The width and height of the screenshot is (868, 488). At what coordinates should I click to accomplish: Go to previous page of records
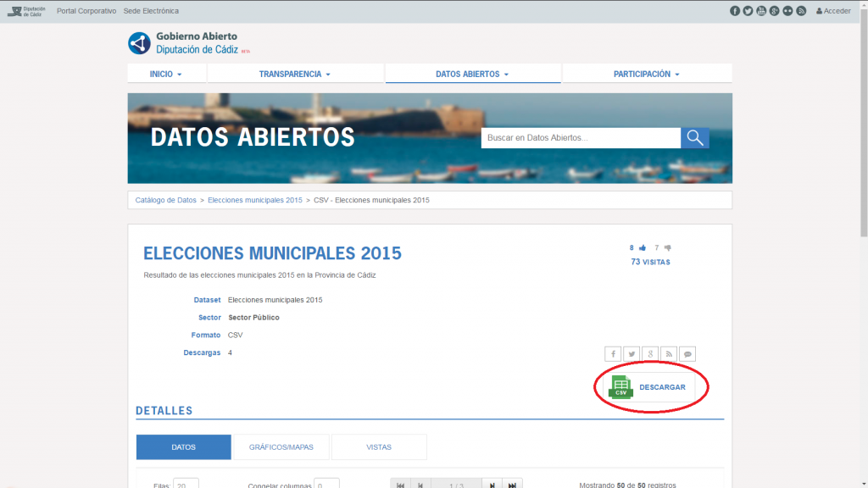(x=420, y=484)
